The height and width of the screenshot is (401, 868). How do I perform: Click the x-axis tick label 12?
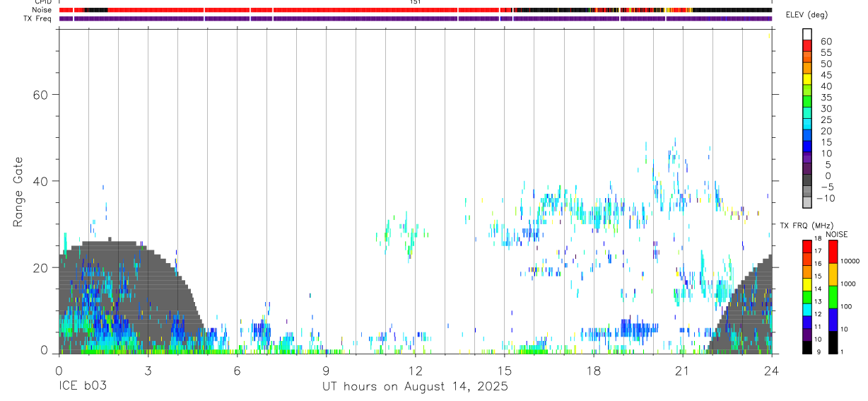click(415, 371)
